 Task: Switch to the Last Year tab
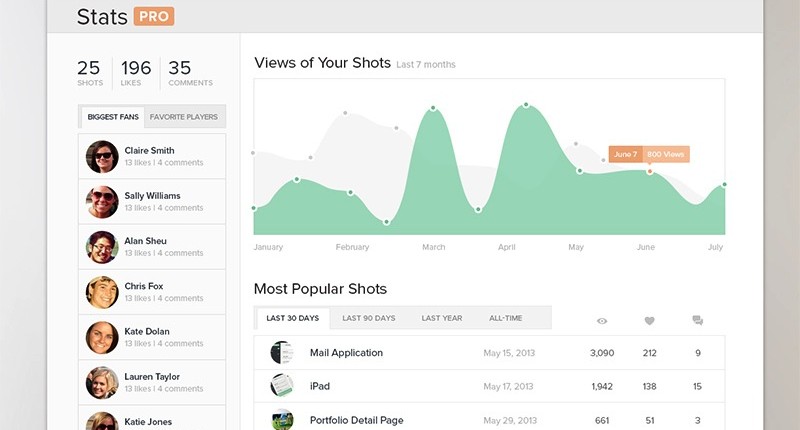(x=441, y=318)
